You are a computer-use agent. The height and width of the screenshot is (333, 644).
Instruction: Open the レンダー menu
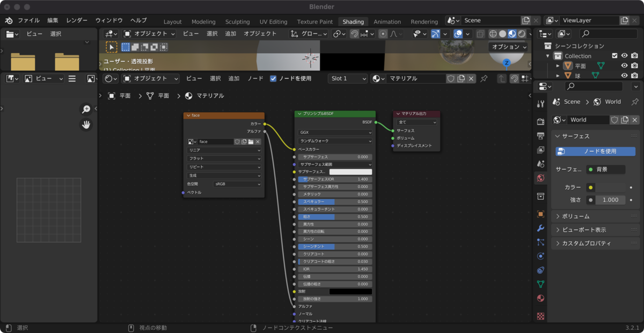tap(77, 20)
